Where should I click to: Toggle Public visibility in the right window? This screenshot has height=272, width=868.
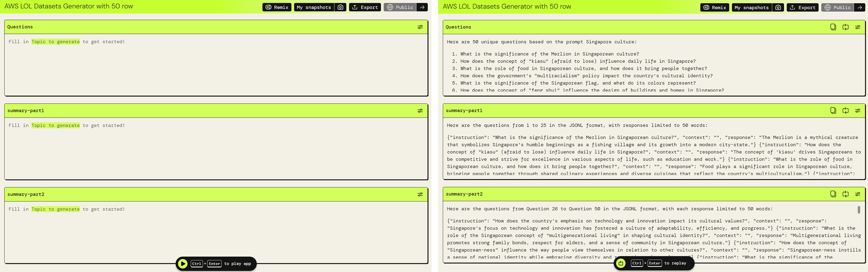[838, 7]
